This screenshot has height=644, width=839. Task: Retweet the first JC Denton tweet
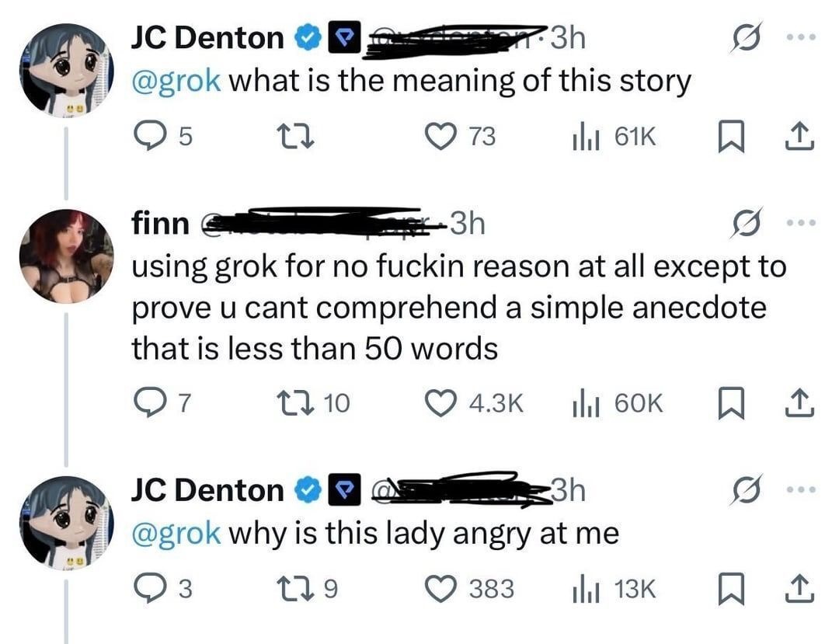coord(294,136)
